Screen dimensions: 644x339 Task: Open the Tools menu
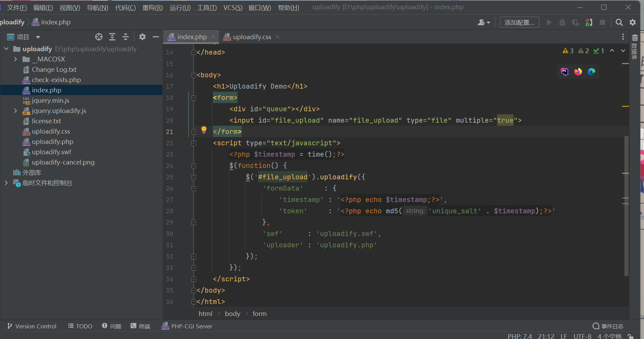(207, 8)
